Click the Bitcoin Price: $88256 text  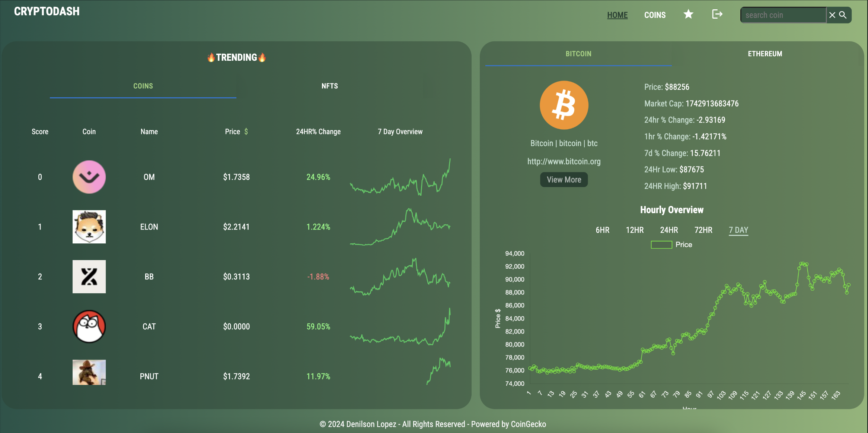[667, 87]
